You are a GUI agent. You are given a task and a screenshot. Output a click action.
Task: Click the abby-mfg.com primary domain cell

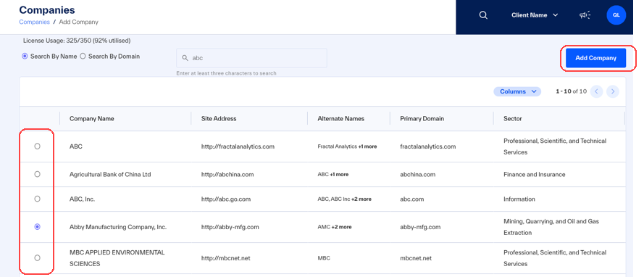point(420,227)
